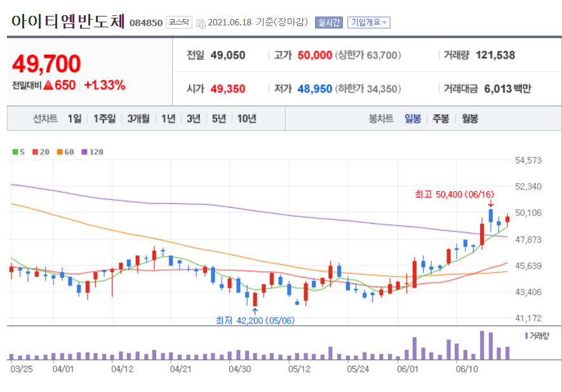The height and width of the screenshot is (392, 562).
Task: Click the 04/12 date label on axis
Action: click(x=122, y=369)
